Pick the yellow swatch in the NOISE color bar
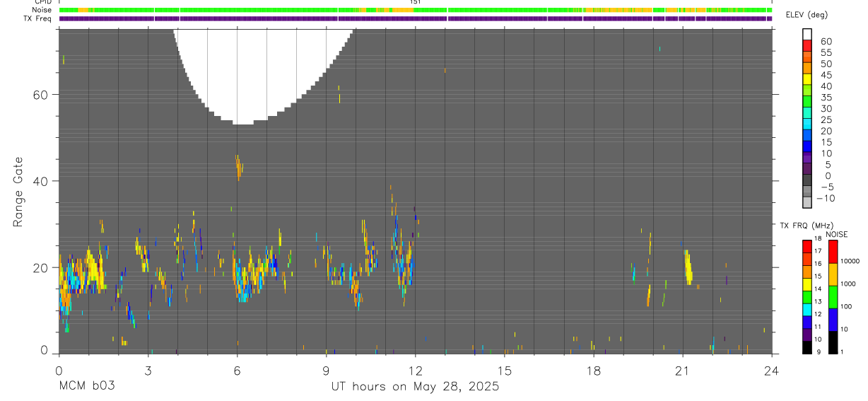This screenshot has width=868, height=401. coord(833,274)
